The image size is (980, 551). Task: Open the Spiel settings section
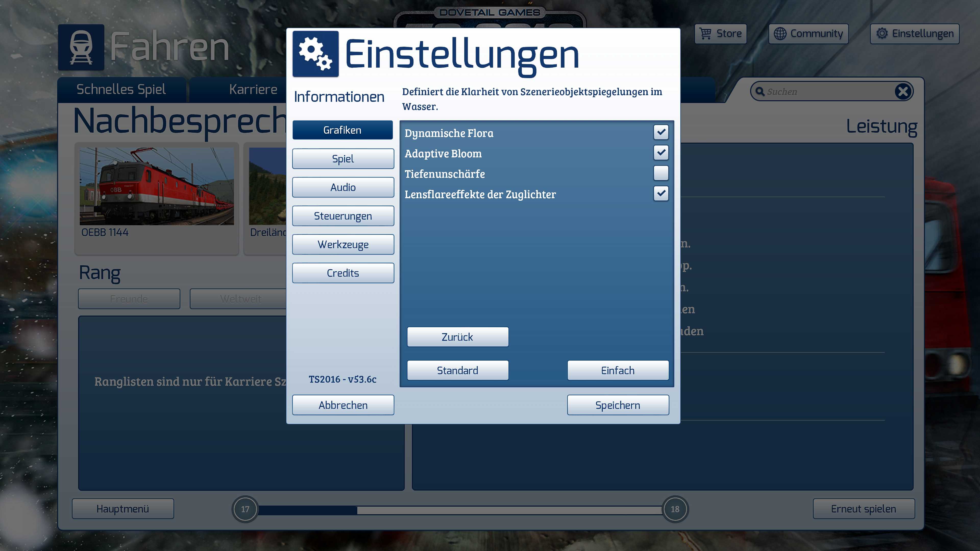coord(343,159)
